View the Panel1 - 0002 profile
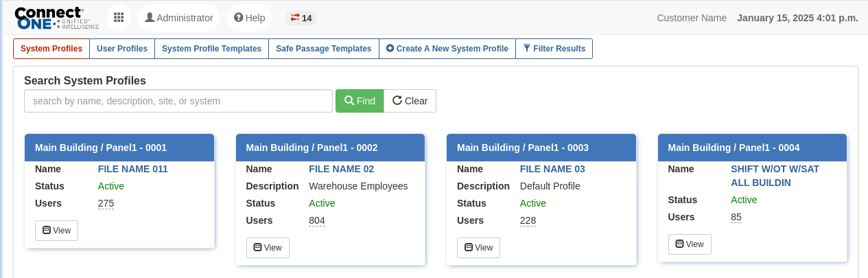The image size is (868, 278). [x=268, y=248]
